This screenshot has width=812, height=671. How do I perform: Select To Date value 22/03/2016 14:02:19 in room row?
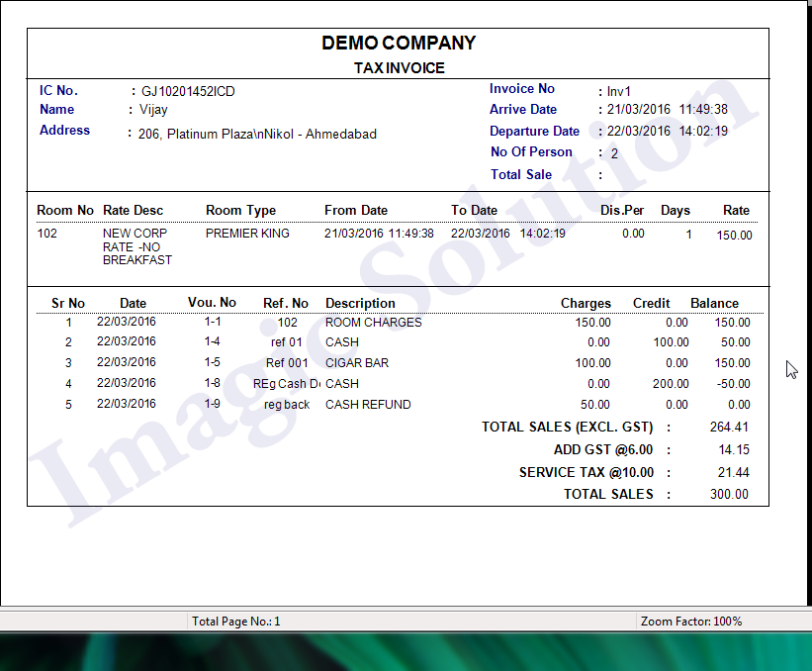(x=508, y=234)
